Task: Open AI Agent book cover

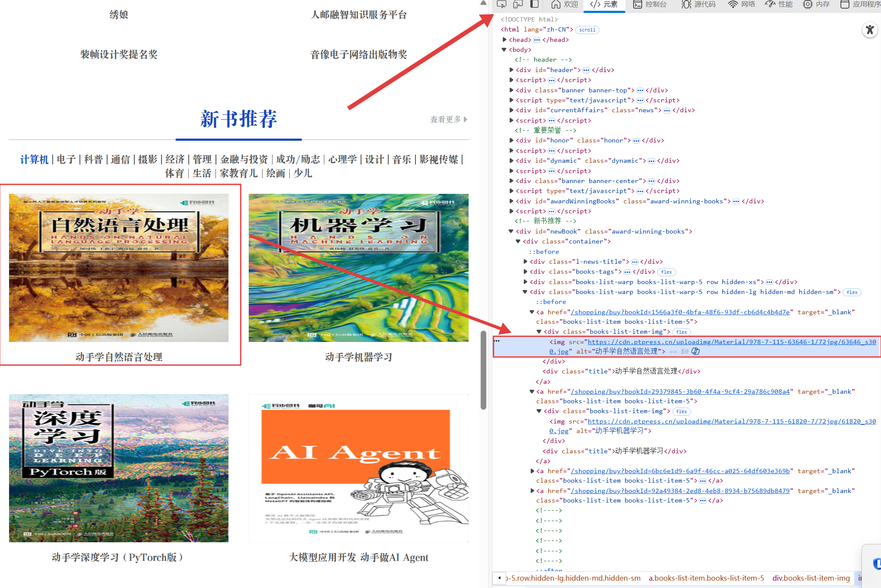Action: point(358,468)
